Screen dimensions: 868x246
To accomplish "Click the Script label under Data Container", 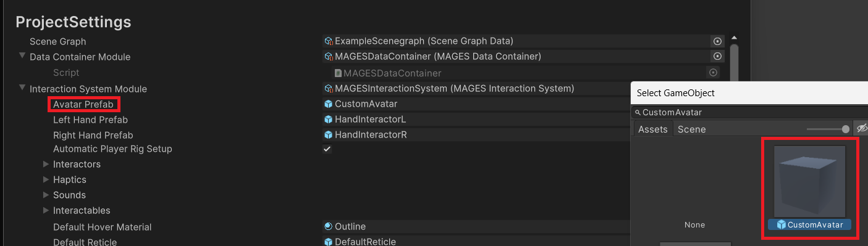I will click(x=66, y=73).
